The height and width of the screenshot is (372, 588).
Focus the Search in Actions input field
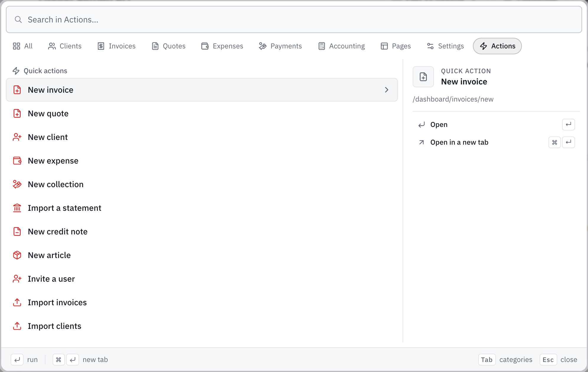[294, 19]
